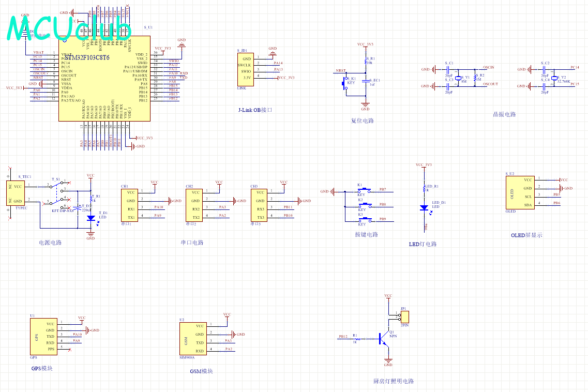Click the '串口电路' section label
Screen dimensions: 588x392
click(192, 243)
